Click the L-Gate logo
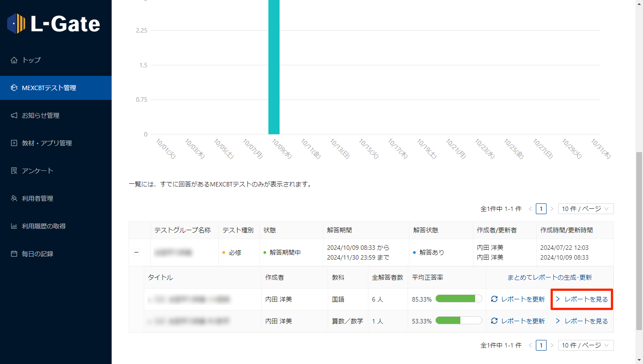 54,24
